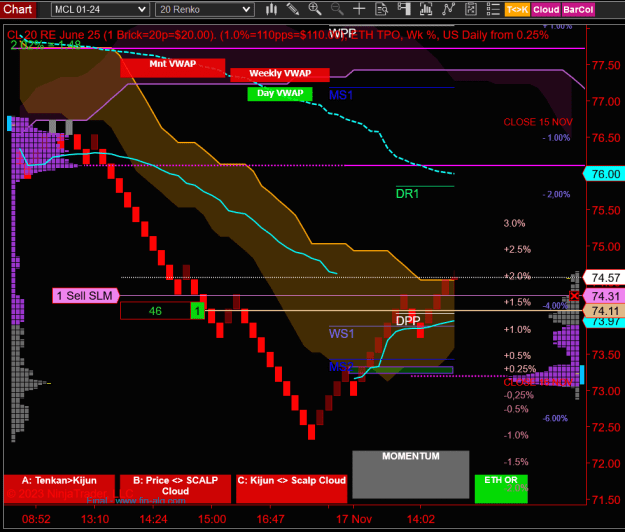
Task: Click the WPP label at top
Action: pos(342,33)
